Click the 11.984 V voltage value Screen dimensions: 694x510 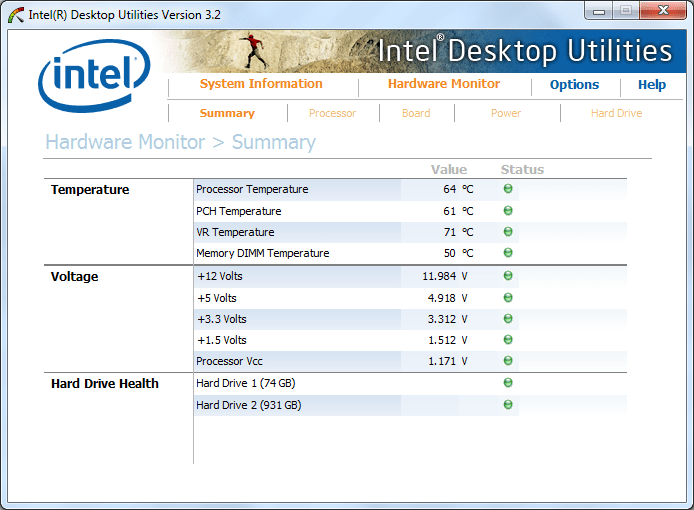(445, 276)
